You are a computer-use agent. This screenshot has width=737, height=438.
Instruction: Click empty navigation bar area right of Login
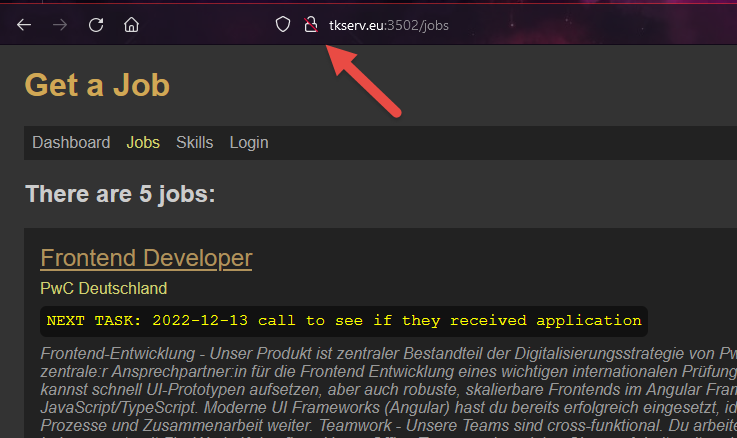(x=500, y=143)
